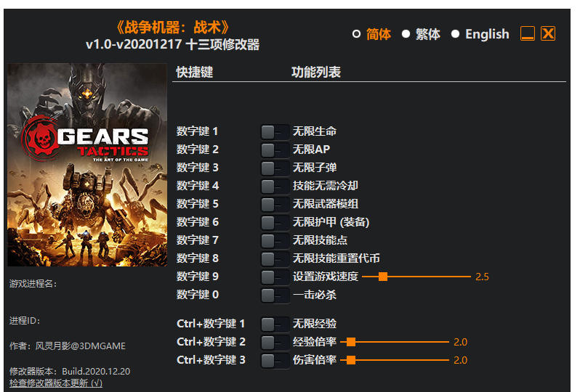Click the 数字键 0 hotkey label
This screenshot has height=392, width=580.
point(197,295)
